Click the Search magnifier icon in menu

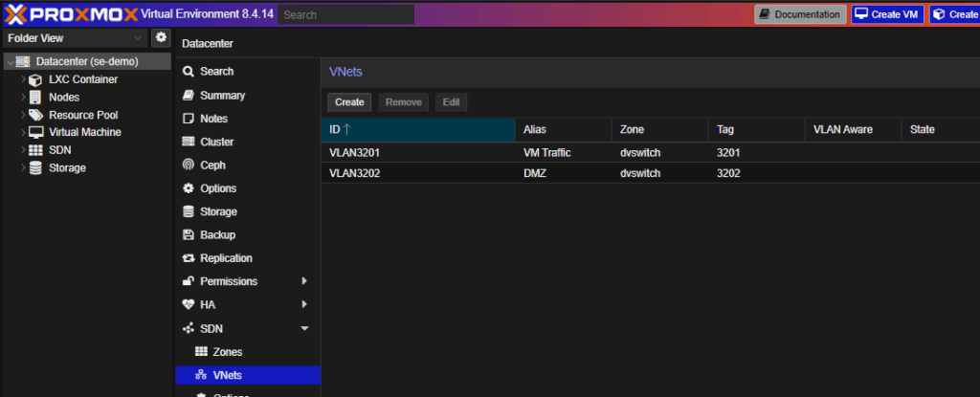(x=189, y=72)
